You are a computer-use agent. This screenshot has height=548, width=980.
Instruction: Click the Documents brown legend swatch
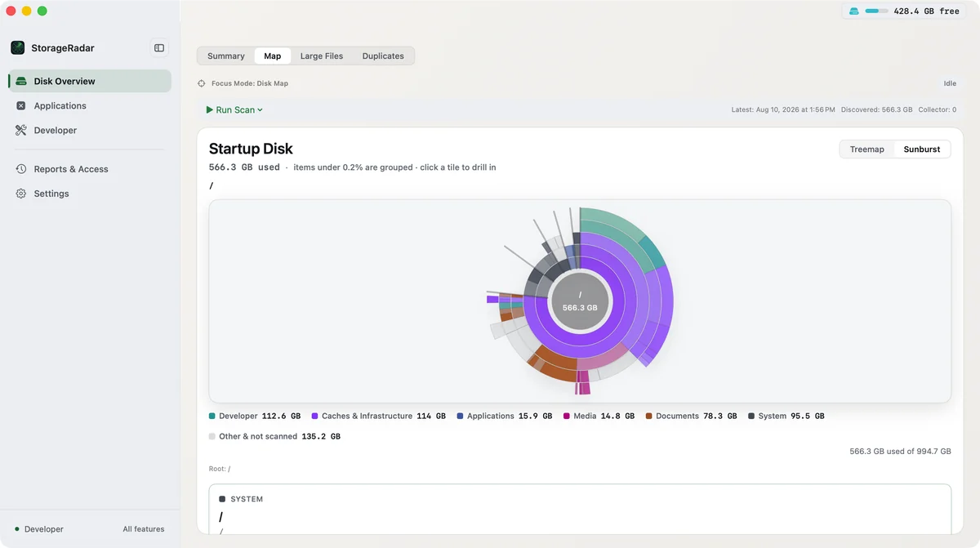tap(649, 416)
